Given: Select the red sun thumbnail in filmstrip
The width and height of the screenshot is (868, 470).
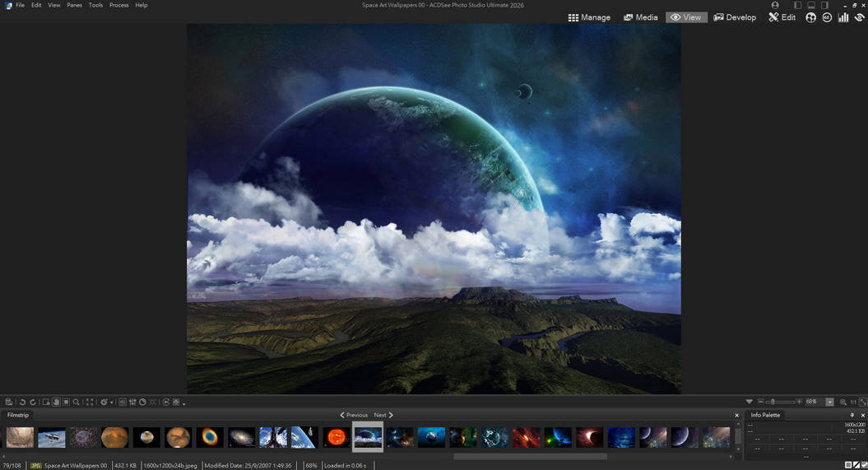Looking at the screenshot, I should [x=336, y=437].
